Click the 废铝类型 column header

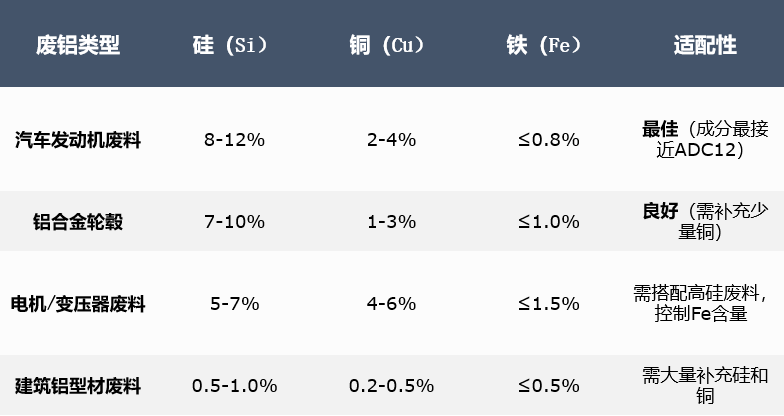(78, 45)
